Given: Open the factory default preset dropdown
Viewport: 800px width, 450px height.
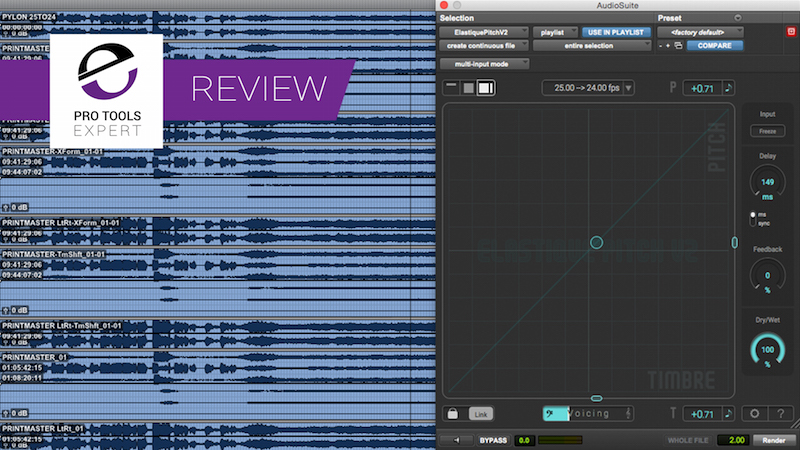Looking at the screenshot, I should pos(700,32).
